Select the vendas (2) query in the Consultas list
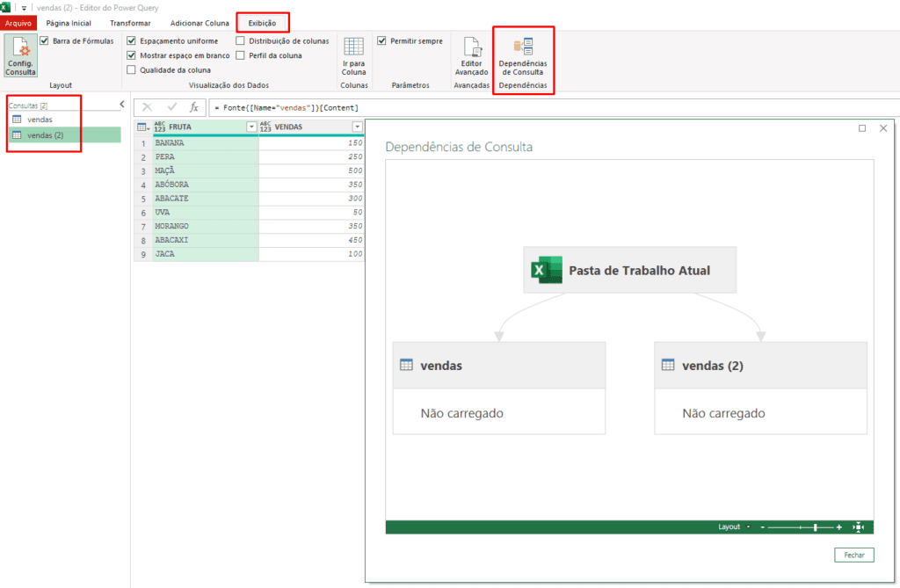This screenshot has width=900, height=588. pos(64,135)
